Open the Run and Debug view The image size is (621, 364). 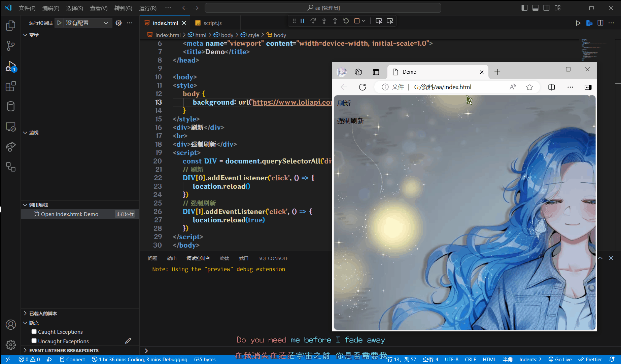[x=11, y=66]
